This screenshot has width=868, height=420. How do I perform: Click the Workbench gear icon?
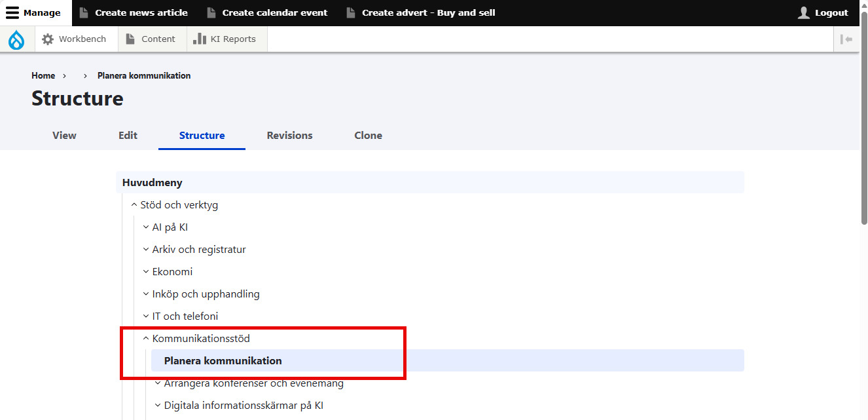coord(48,39)
